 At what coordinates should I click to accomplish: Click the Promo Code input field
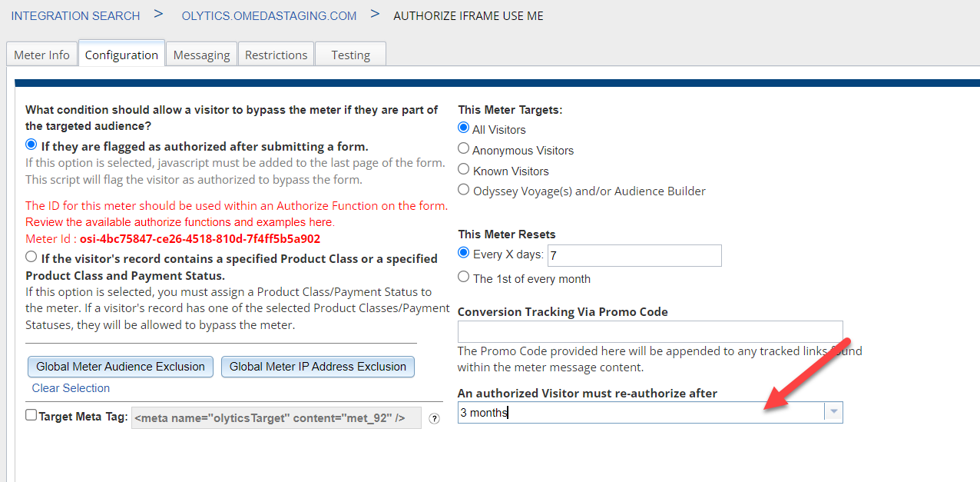click(x=650, y=332)
